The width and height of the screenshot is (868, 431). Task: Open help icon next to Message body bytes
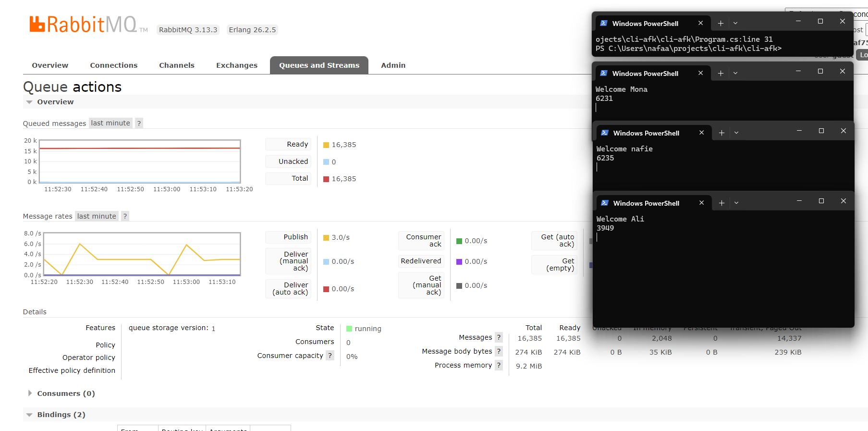[499, 351]
